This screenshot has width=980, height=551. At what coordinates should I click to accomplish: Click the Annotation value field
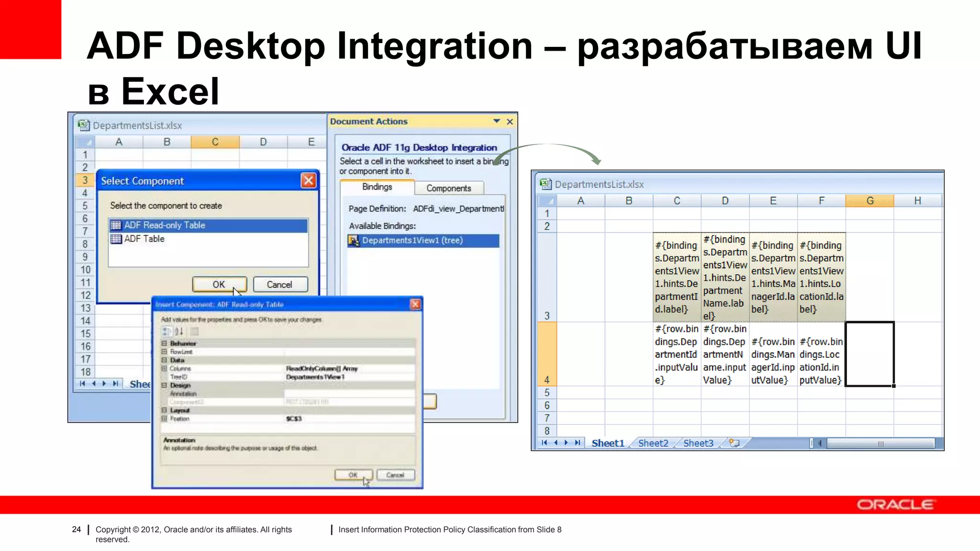tap(349, 394)
